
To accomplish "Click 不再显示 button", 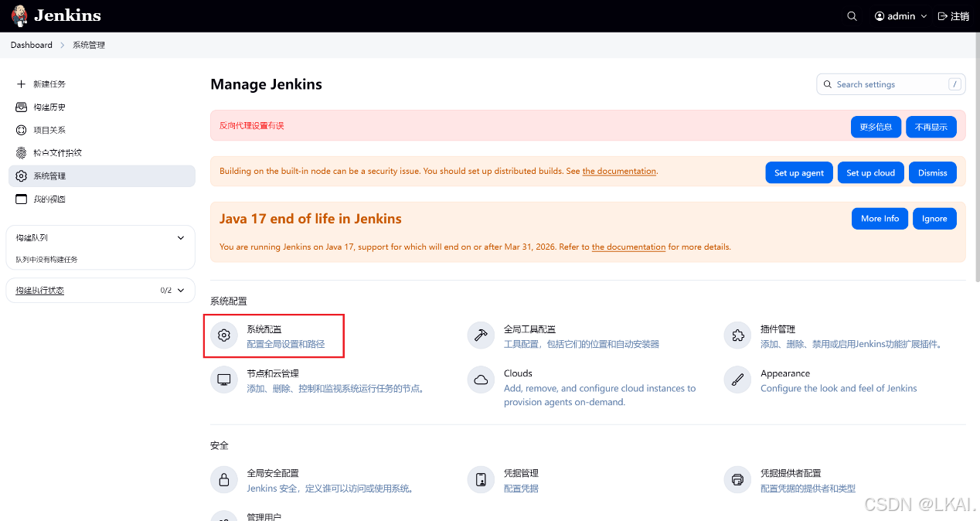I will point(931,127).
